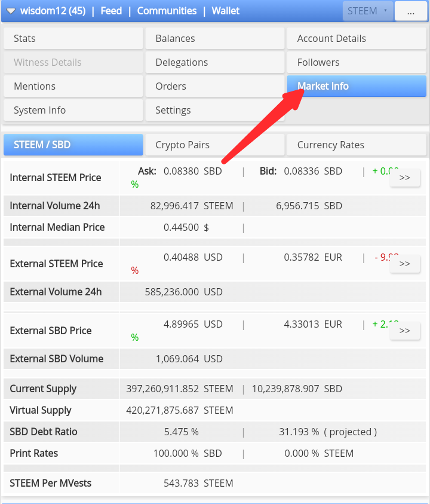
Task: Select the 6,956.715 SBD volume value
Action: (309, 206)
